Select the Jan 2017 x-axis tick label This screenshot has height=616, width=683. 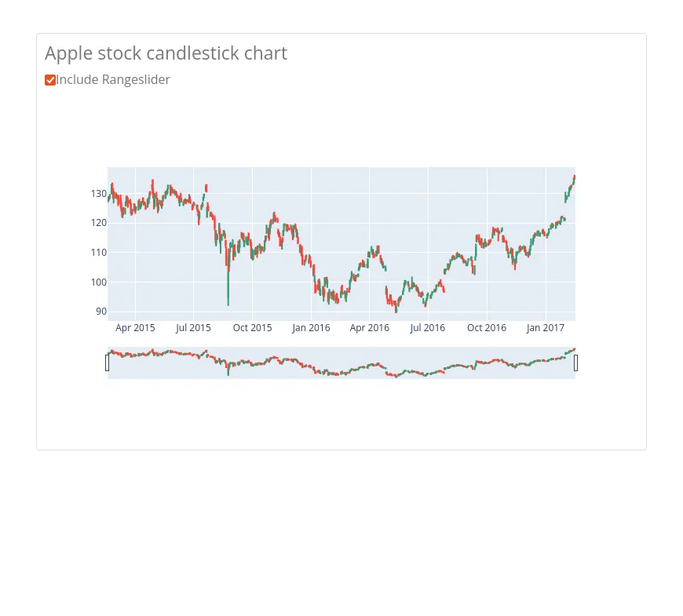[546, 328]
